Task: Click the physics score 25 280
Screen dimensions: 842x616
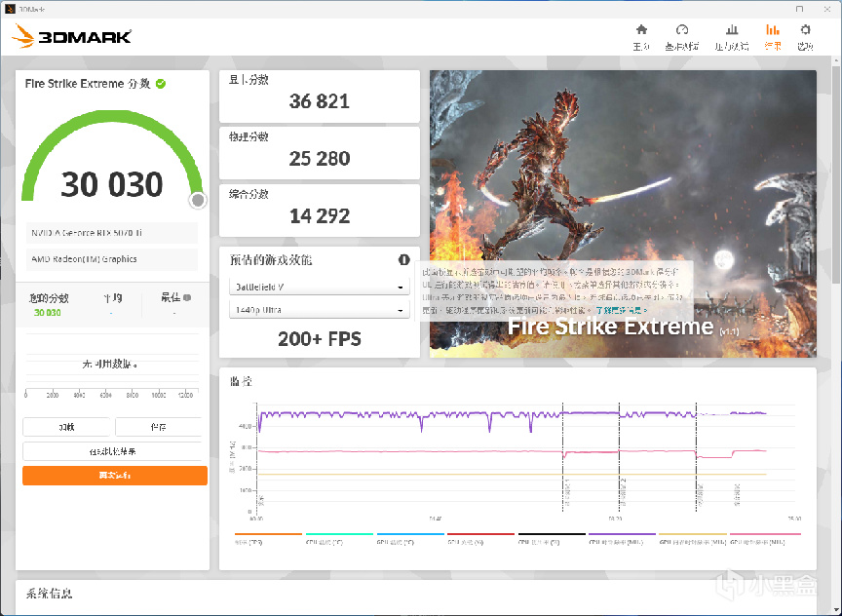Action: coord(320,159)
